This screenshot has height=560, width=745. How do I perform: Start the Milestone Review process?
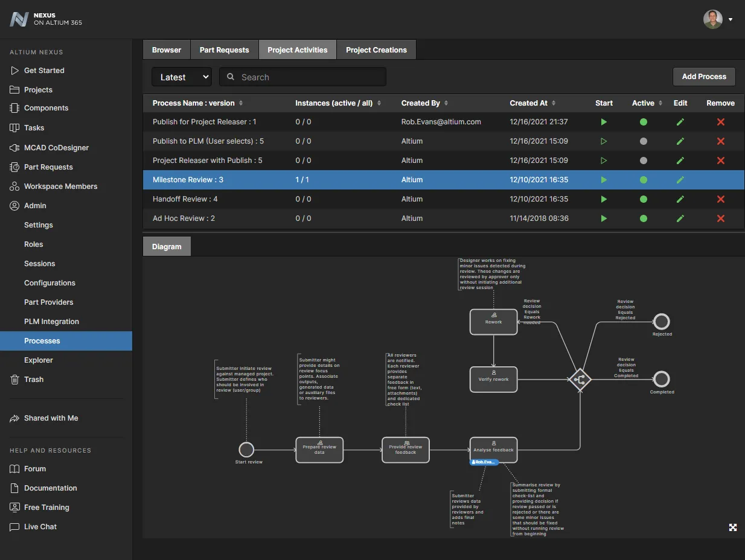[603, 179]
